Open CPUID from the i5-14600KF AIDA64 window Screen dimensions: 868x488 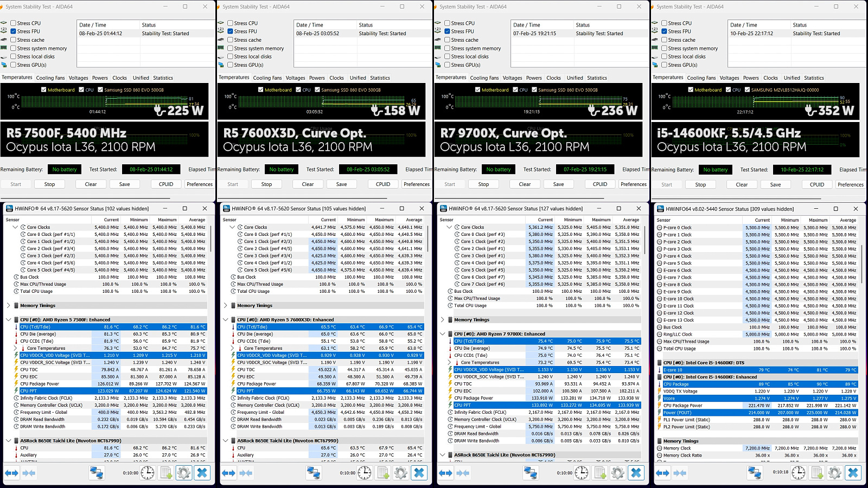pos(817,184)
